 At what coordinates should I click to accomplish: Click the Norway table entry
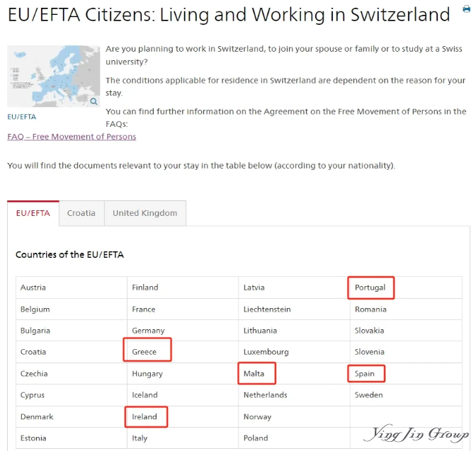click(257, 417)
